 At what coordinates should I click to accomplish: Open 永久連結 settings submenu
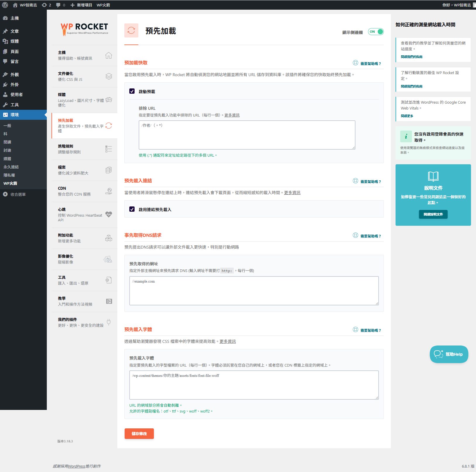pyautogui.click(x=11, y=167)
